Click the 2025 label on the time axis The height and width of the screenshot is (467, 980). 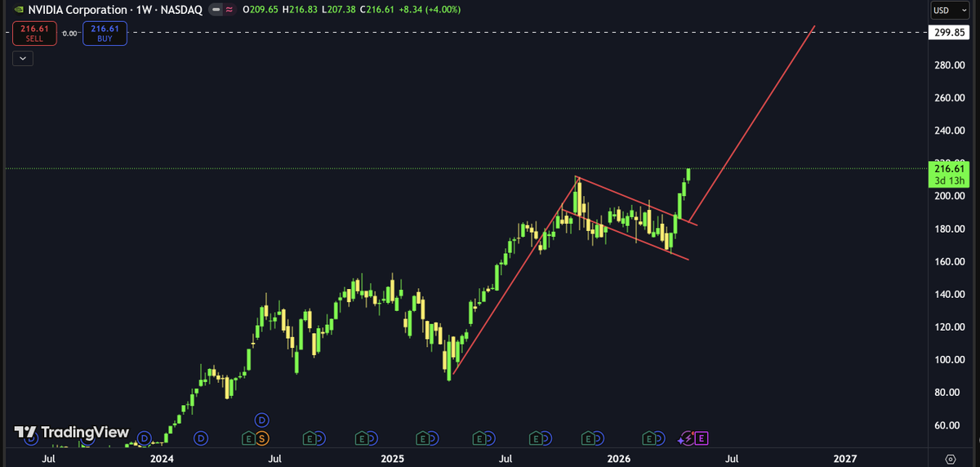pos(393,460)
